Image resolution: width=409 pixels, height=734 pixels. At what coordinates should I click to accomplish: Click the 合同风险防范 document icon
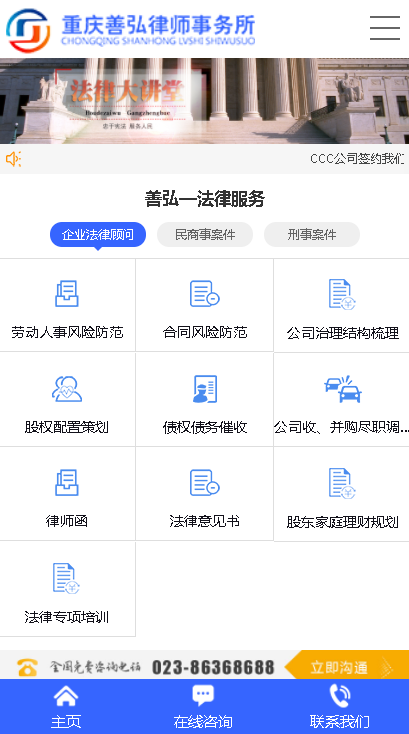click(x=204, y=294)
